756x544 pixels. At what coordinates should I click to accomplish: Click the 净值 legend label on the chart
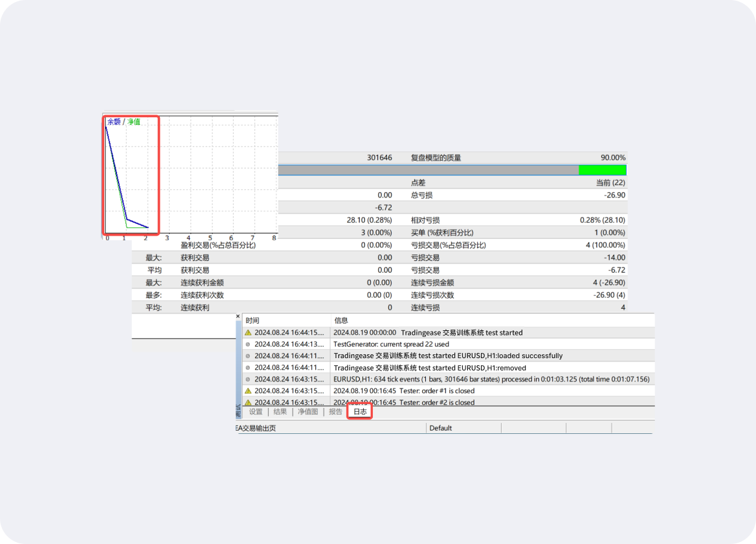(x=133, y=122)
